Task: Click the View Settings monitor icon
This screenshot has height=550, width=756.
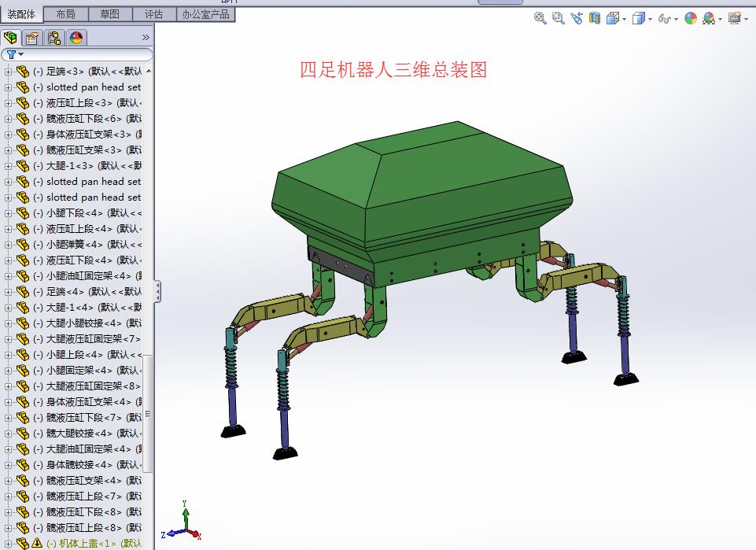Action: pos(735,18)
